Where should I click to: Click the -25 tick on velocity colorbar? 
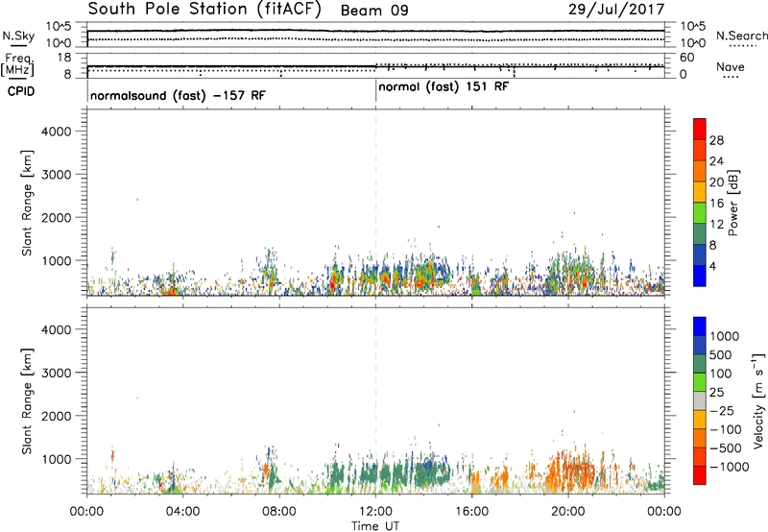(722, 410)
